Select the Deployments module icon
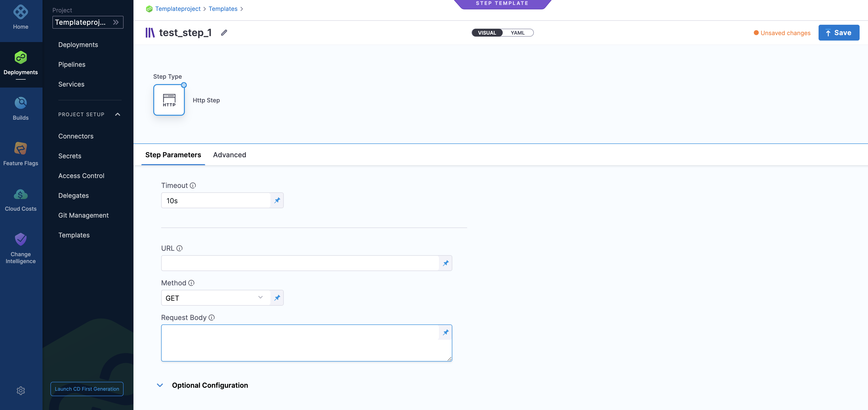Image resolution: width=868 pixels, height=410 pixels. tap(21, 57)
